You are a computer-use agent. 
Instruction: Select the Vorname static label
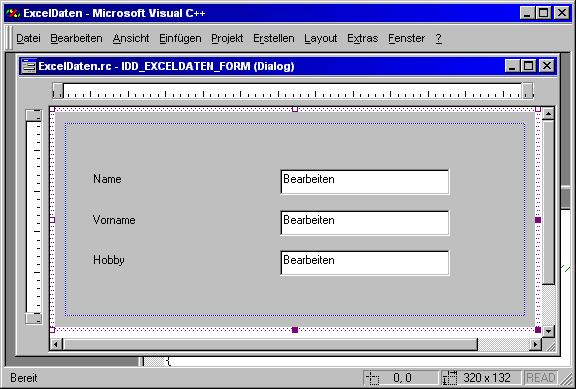(114, 220)
